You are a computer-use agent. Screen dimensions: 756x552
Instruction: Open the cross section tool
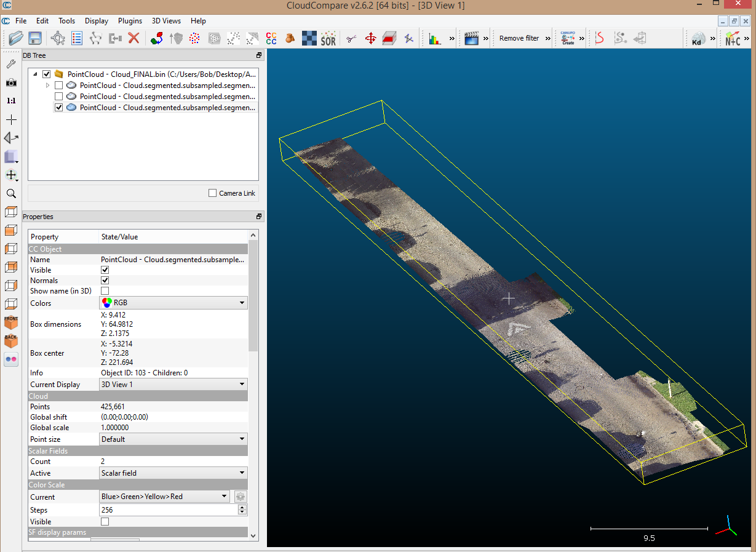[389, 38]
